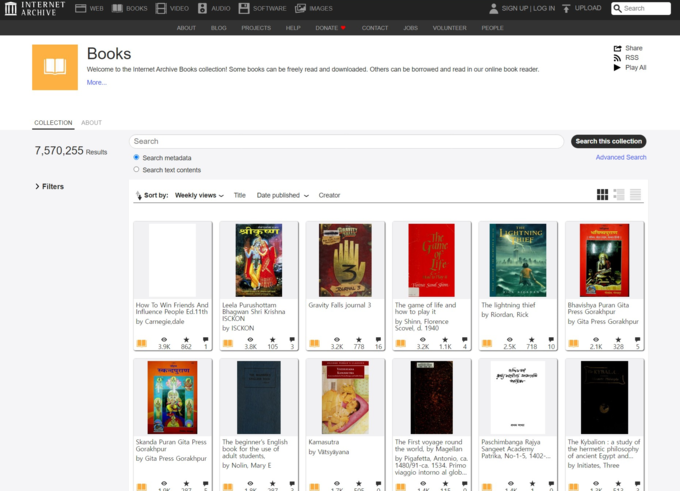Click the LOG IN link
The height and width of the screenshot is (491, 680).
(544, 8)
